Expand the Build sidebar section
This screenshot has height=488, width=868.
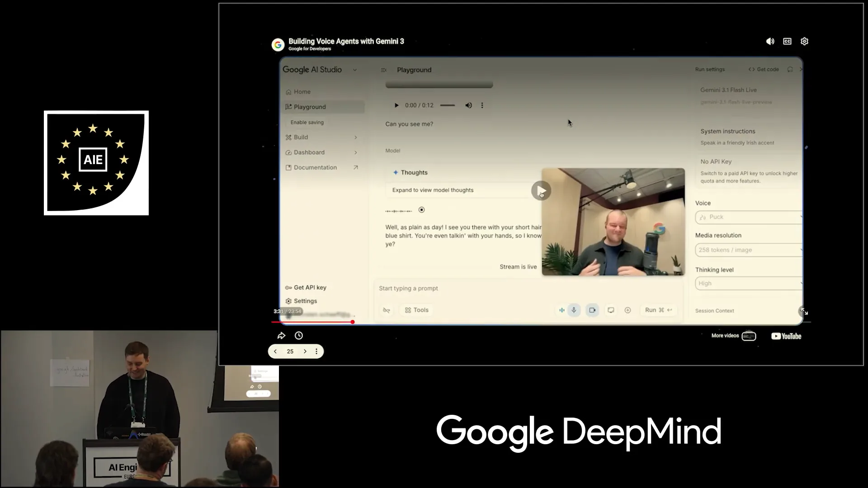[356, 137]
